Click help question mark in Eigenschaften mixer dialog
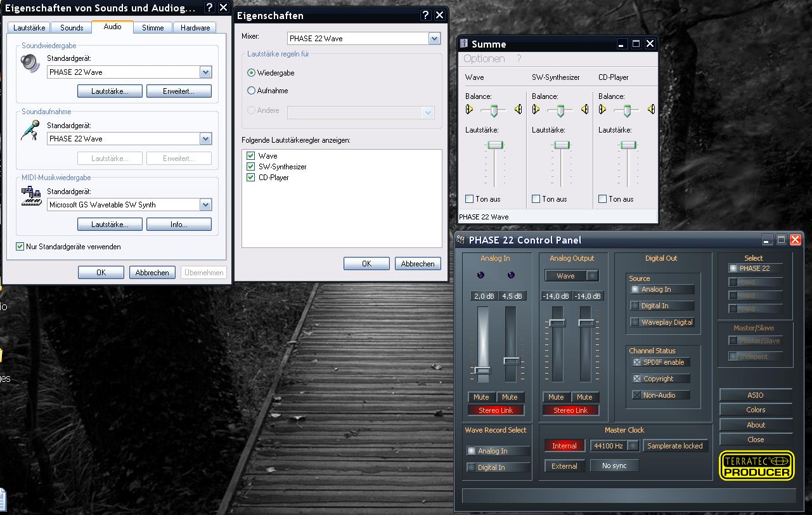The width and height of the screenshot is (812, 515). click(426, 15)
